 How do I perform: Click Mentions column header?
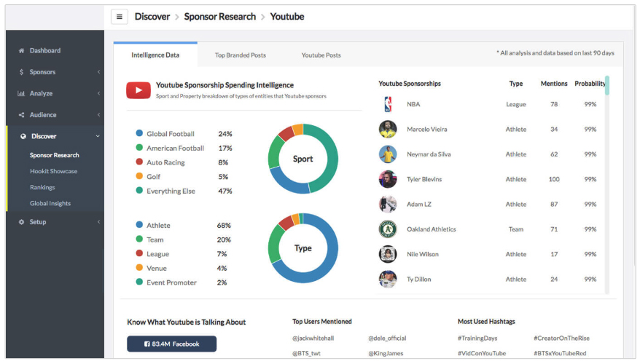[554, 84]
